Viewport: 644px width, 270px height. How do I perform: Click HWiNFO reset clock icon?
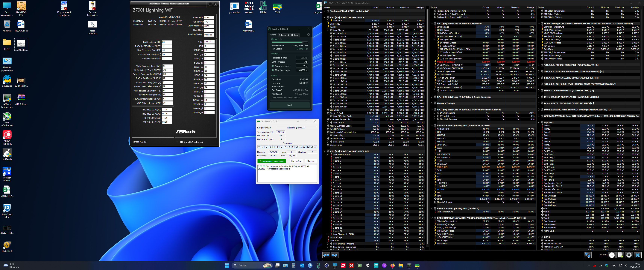click(612, 255)
